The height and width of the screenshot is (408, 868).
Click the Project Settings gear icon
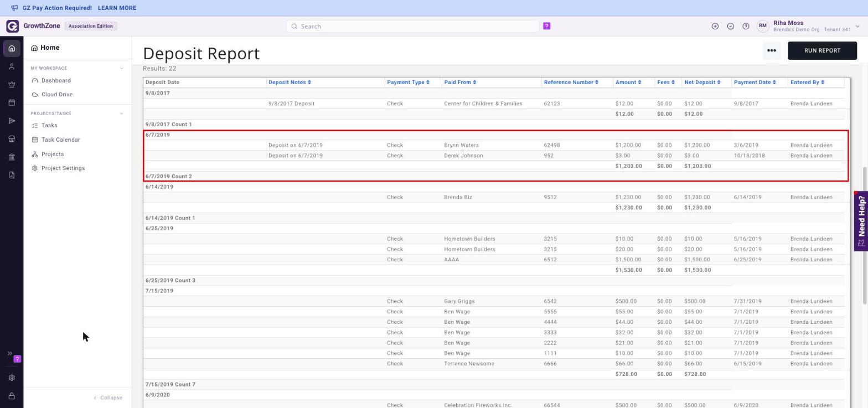(35, 168)
